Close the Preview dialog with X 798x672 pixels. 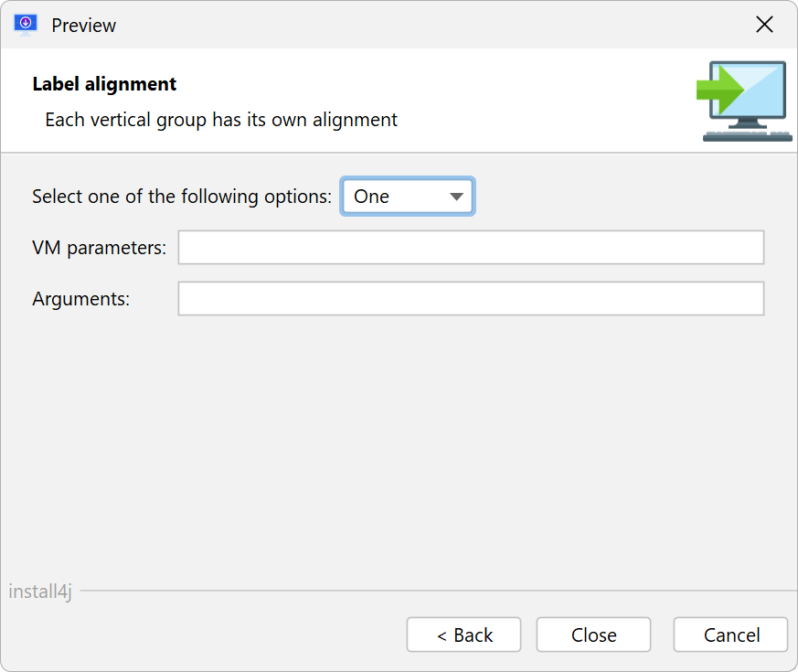(x=764, y=25)
